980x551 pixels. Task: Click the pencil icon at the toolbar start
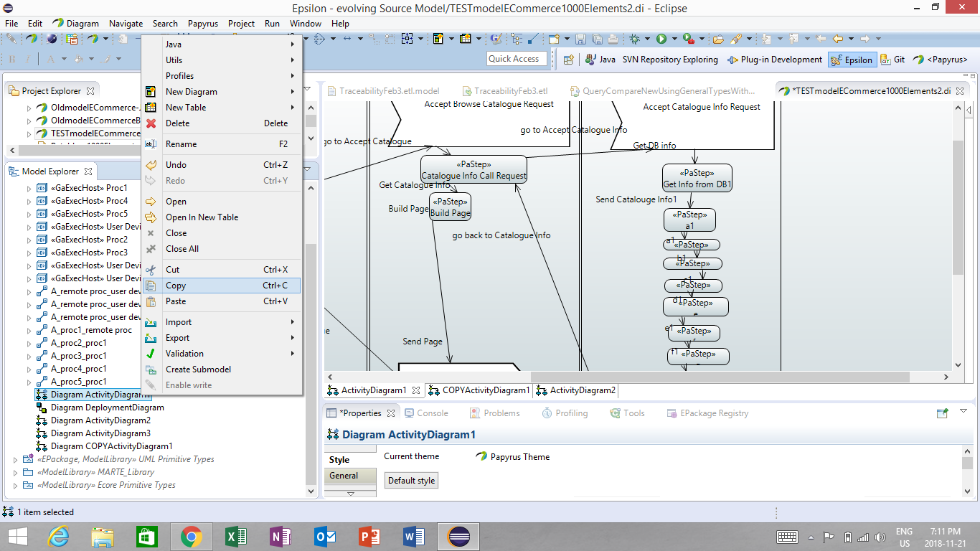tap(11, 39)
